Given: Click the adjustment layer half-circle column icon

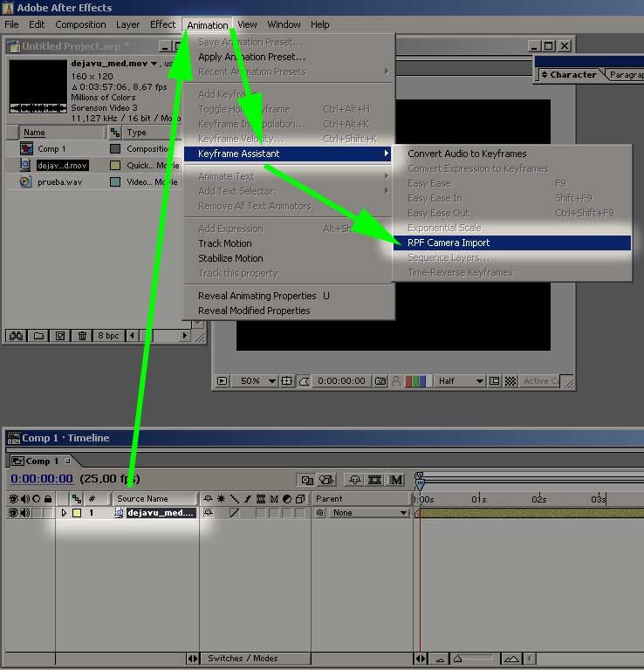Looking at the screenshot, I should coord(287,499).
